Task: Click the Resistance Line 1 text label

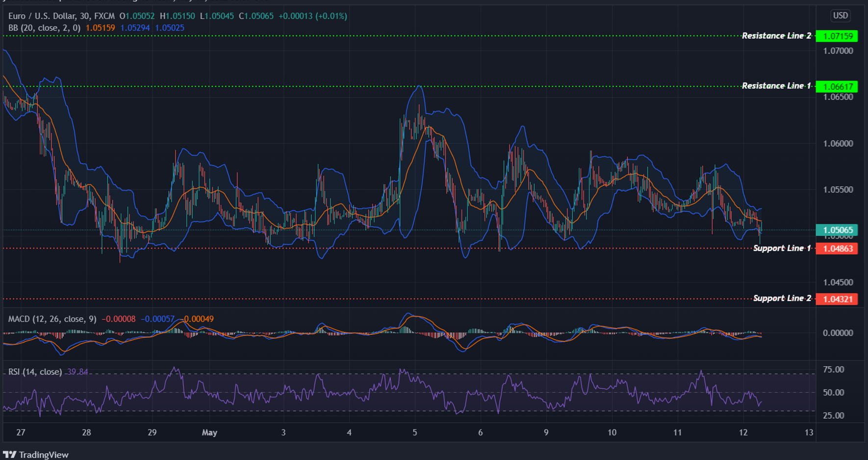Action: pos(776,85)
